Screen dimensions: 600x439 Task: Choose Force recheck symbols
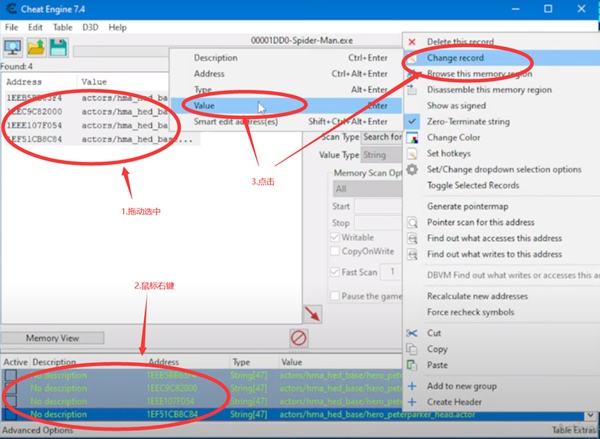(502, 312)
